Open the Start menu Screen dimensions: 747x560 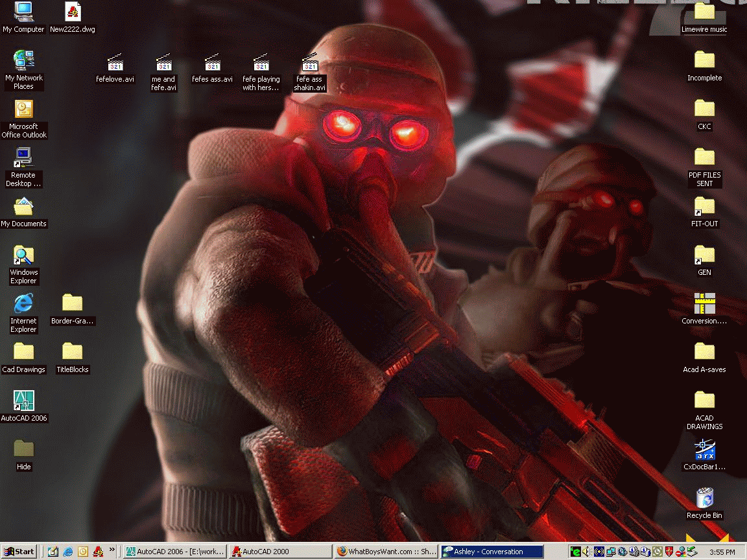[x=19, y=552]
